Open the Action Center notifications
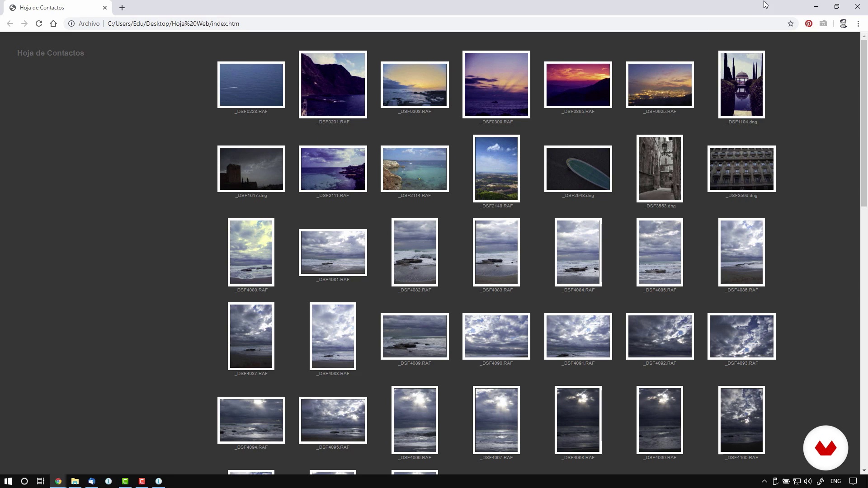The image size is (868, 488). 853,481
